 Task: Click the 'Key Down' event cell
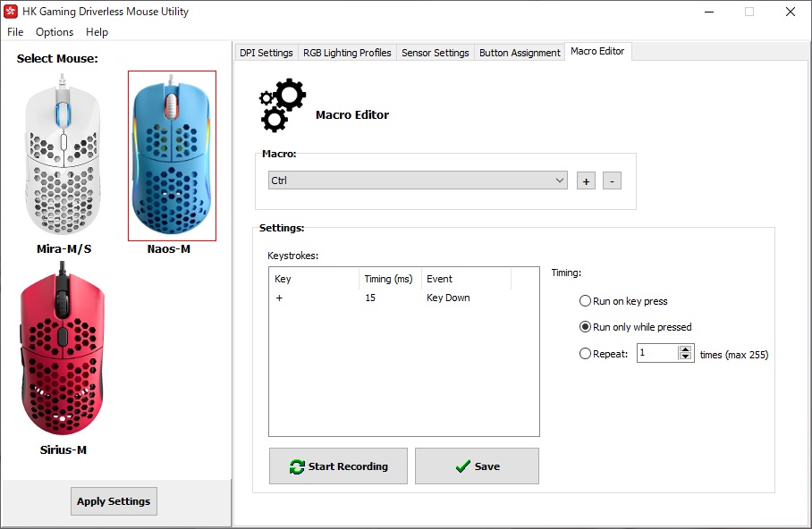[x=448, y=298]
